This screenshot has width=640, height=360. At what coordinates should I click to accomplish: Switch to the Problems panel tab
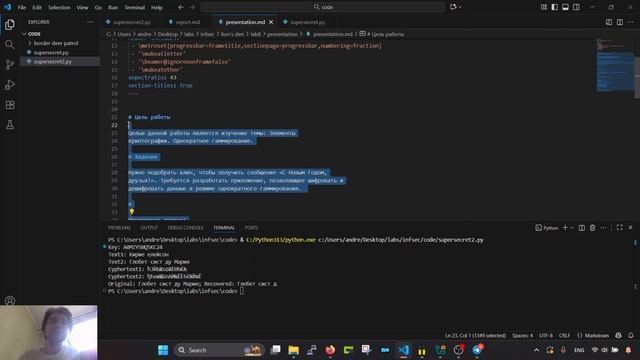[119, 228]
